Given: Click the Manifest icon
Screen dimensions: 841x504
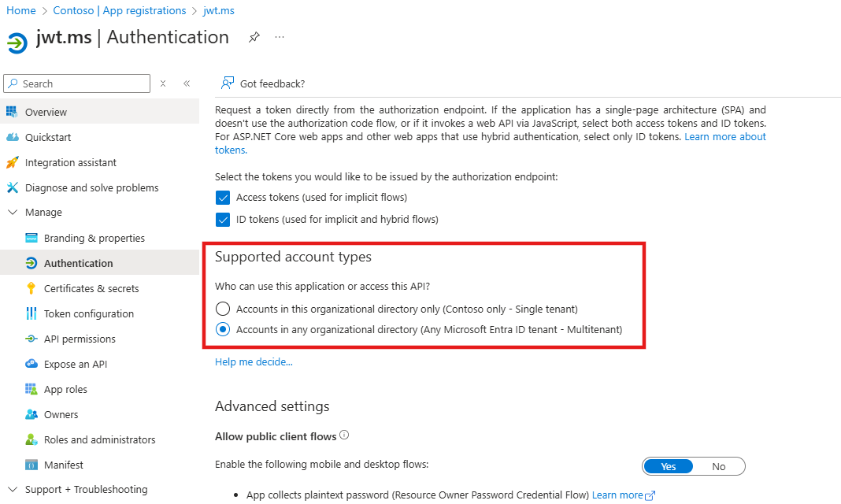Looking at the screenshot, I should tap(31, 465).
